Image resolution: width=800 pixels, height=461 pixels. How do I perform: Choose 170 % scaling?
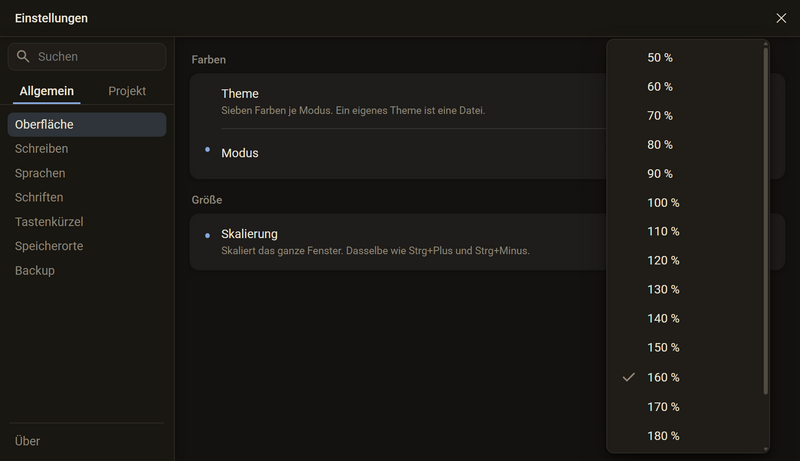coord(685,407)
